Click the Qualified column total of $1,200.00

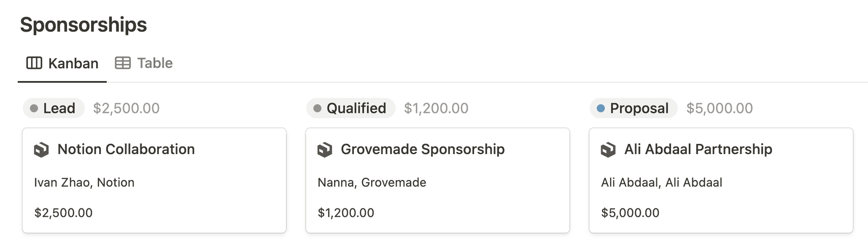(x=436, y=109)
